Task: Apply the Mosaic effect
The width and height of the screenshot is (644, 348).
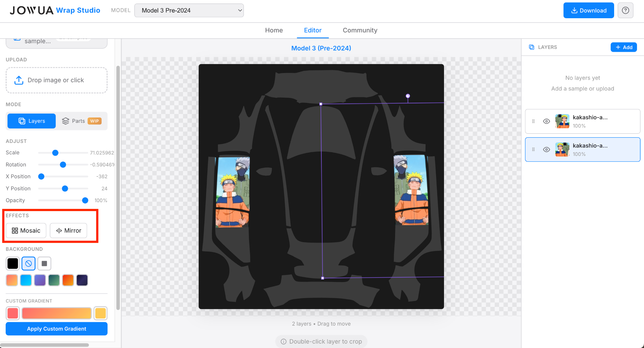Action: 26,231
